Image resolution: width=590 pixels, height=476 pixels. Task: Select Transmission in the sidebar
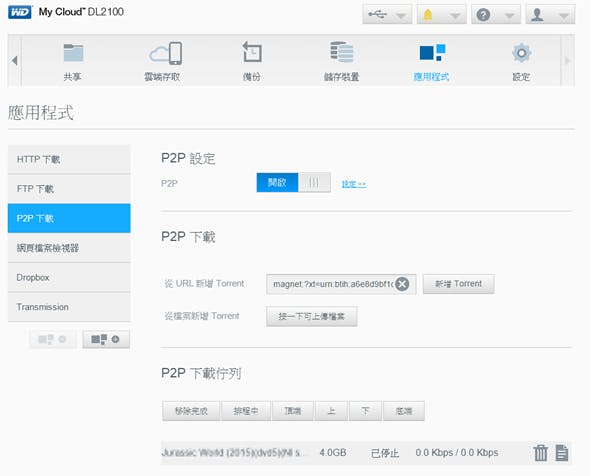pyautogui.click(x=69, y=307)
